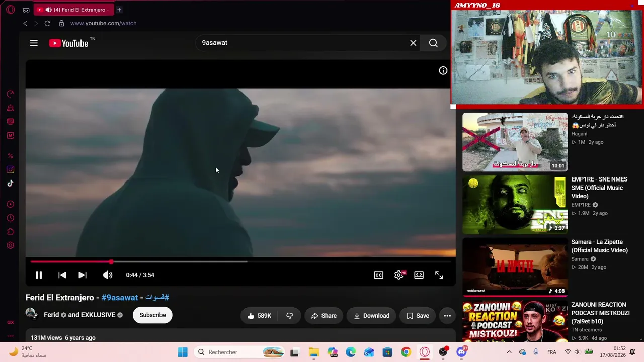The image size is (644, 362).
Task: Click the GX button in the sidebar
Action: point(10,322)
